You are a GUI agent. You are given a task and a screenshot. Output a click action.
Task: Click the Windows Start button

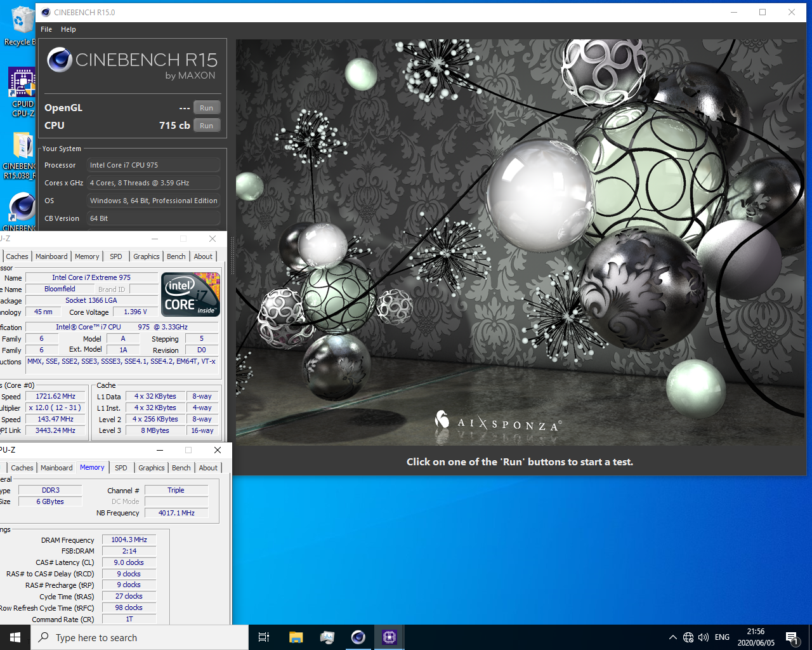coord(15,637)
